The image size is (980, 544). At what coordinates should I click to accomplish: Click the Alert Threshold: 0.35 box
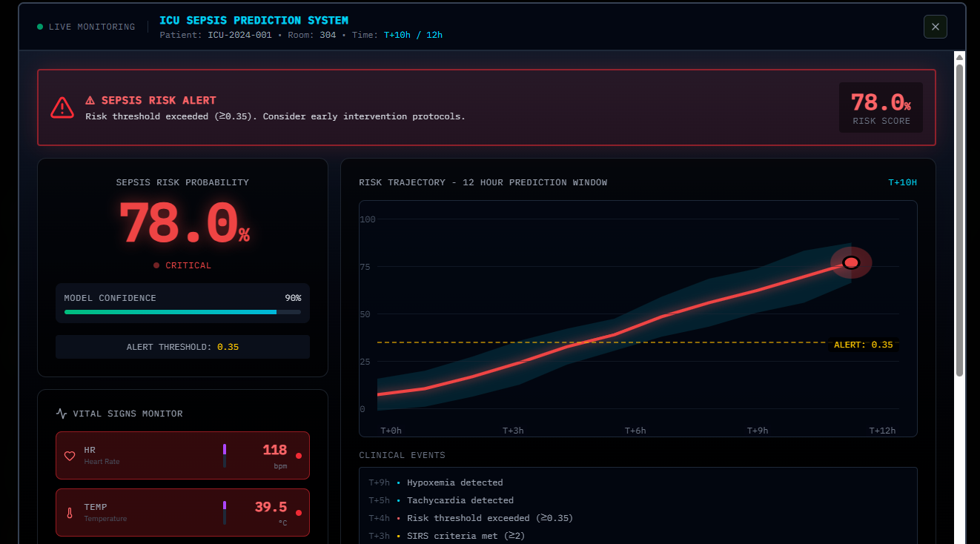(182, 347)
